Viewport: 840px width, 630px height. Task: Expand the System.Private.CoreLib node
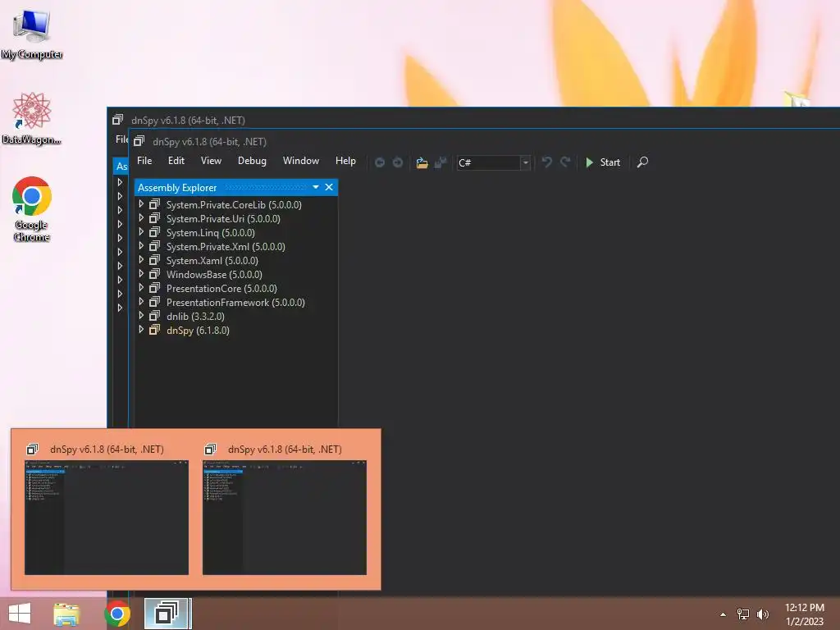141,204
